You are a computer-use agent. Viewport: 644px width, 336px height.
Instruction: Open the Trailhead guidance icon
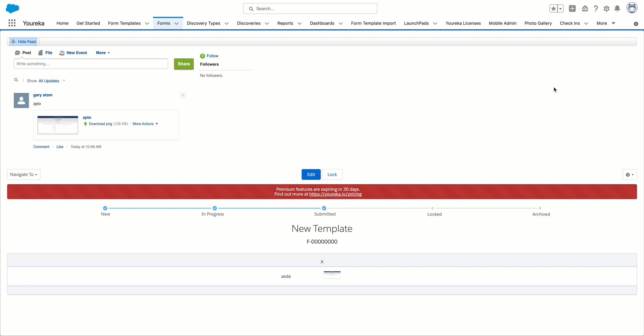pyautogui.click(x=585, y=9)
